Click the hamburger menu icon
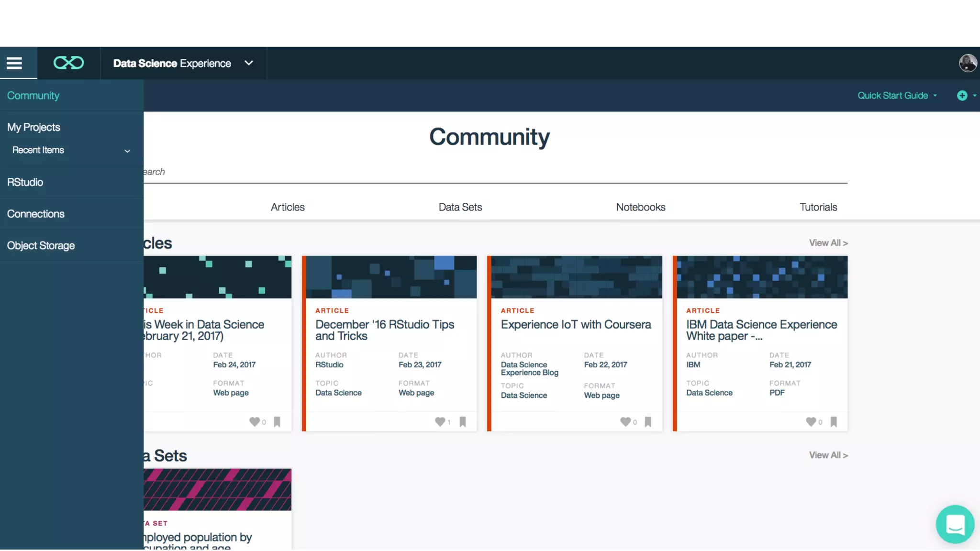 coord(14,63)
